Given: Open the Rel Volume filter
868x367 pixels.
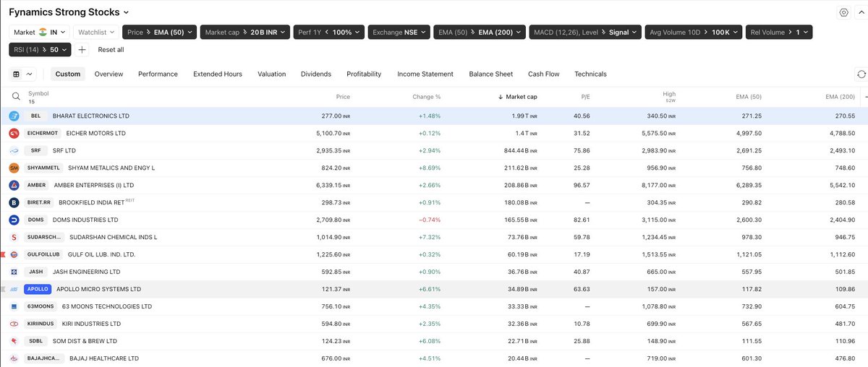Looking at the screenshot, I should click(x=778, y=32).
